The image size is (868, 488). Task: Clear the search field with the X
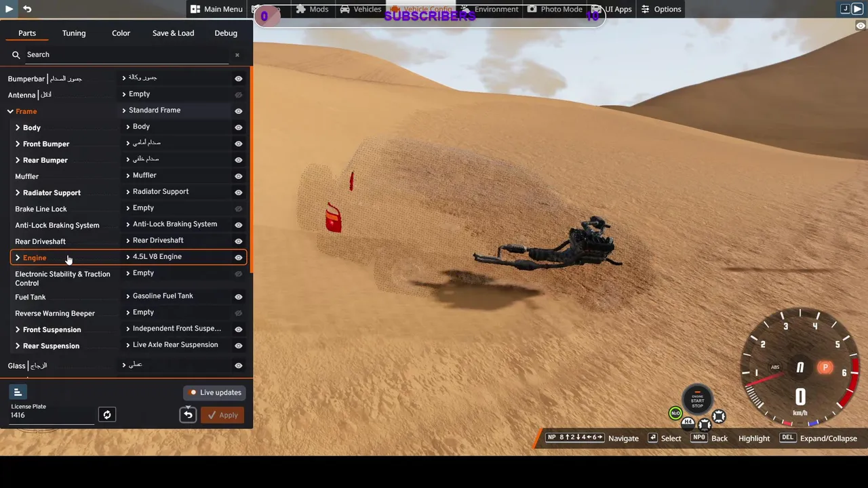[x=237, y=55]
